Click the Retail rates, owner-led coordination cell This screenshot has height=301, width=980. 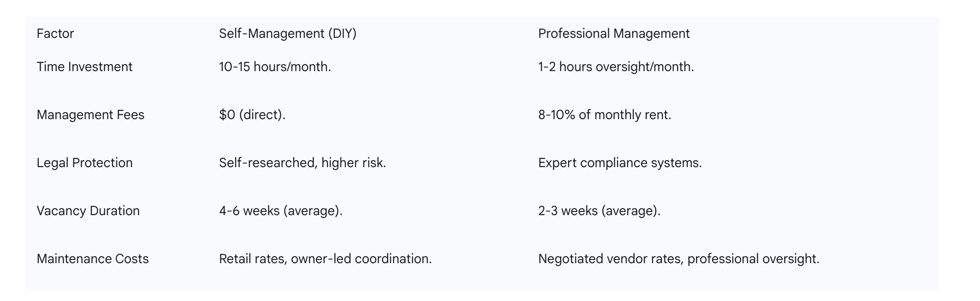click(x=325, y=259)
